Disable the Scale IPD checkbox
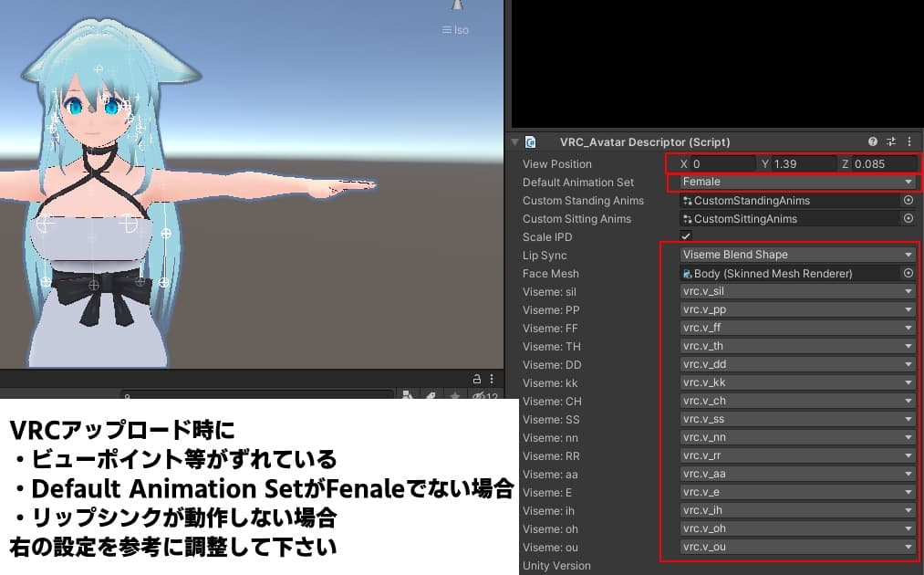 [686, 236]
